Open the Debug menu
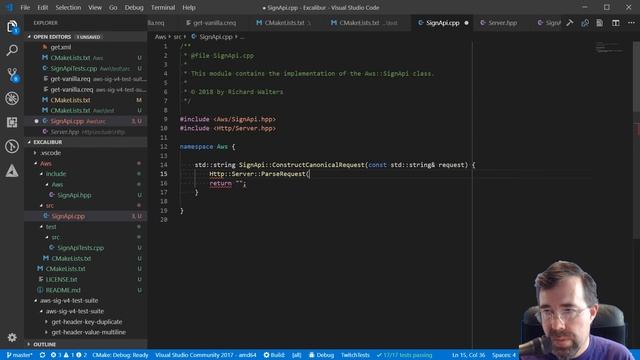640x360 pixels. click(134, 7)
